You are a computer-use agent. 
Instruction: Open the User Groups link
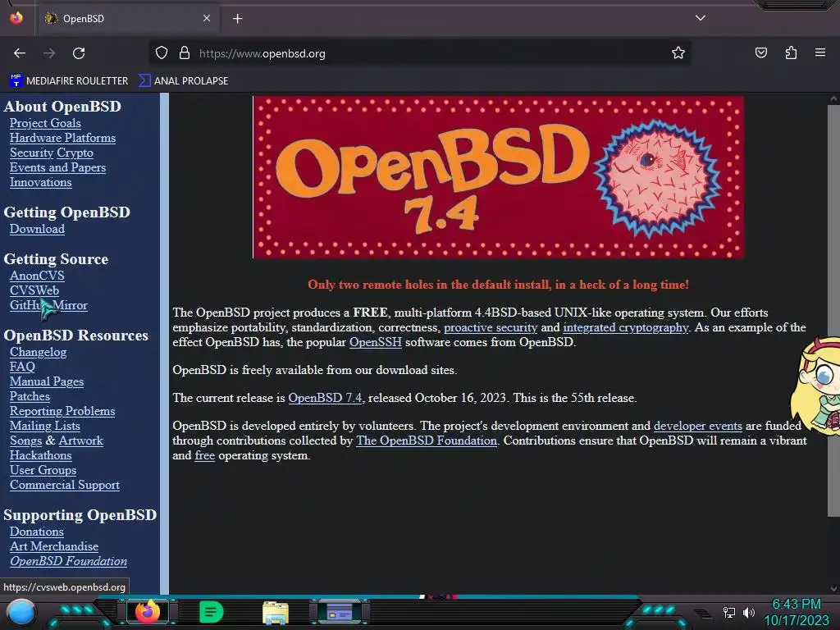(x=43, y=470)
